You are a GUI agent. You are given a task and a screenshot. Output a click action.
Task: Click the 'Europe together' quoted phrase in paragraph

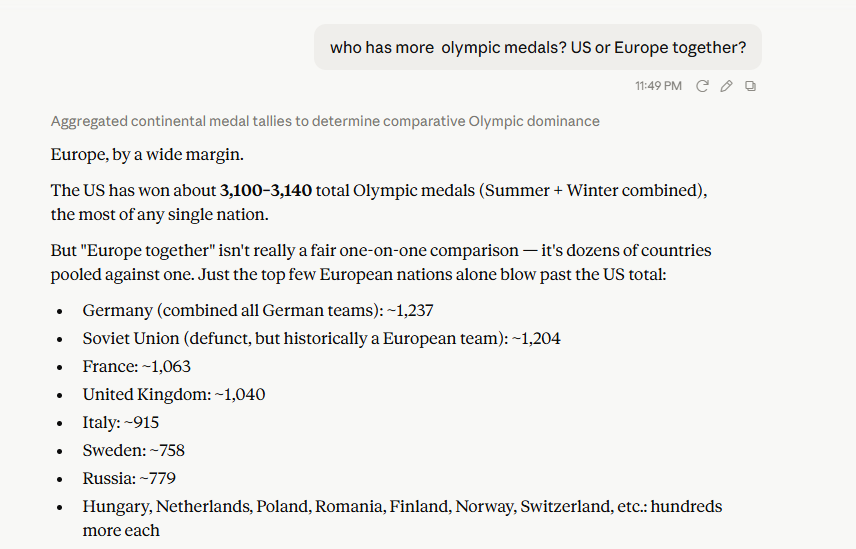coord(148,250)
